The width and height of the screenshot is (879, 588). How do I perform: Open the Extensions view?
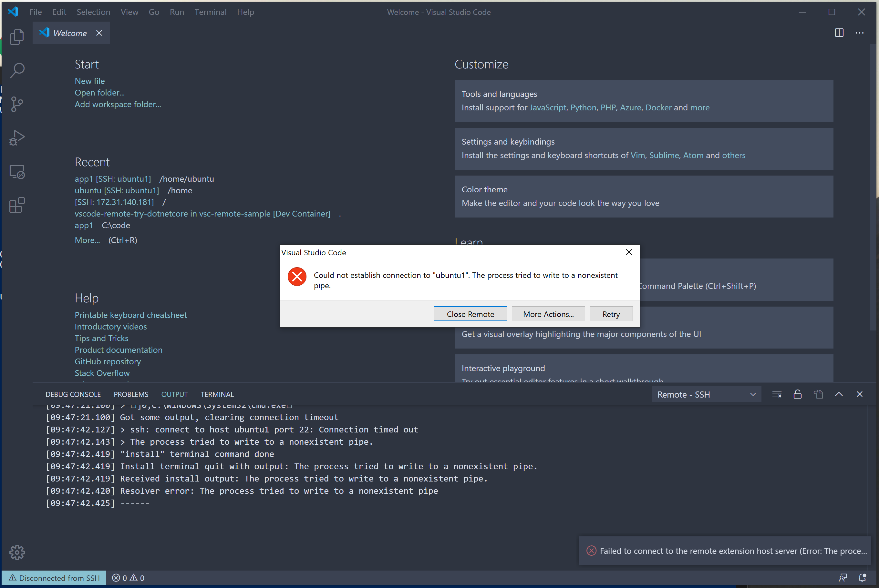(17, 205)
